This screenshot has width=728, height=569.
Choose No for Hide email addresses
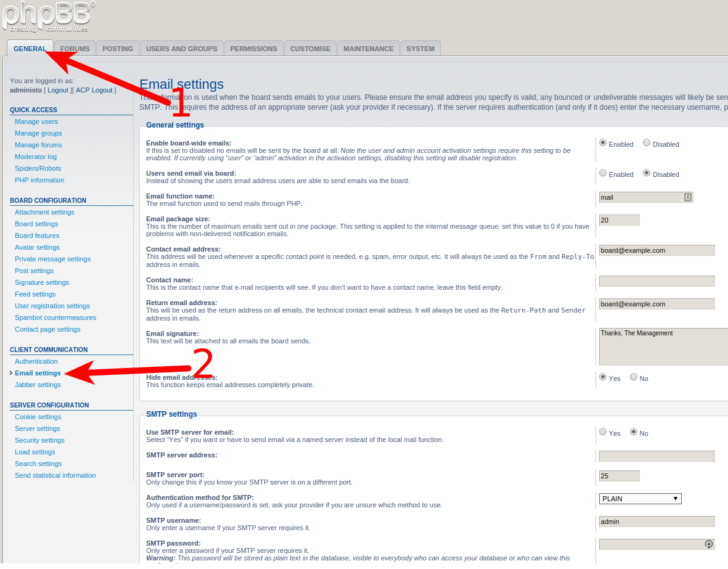coord(633,377)
